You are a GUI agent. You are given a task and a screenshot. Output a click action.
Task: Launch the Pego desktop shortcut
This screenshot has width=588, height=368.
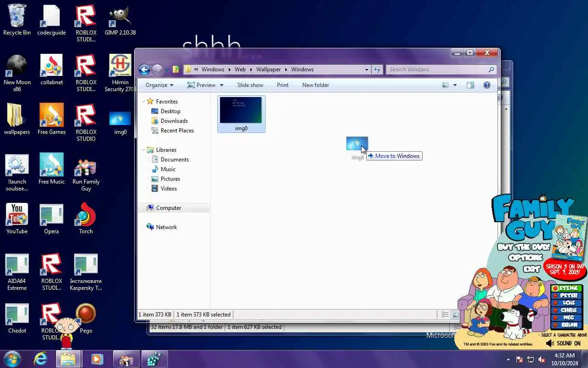tap(86, 318)
